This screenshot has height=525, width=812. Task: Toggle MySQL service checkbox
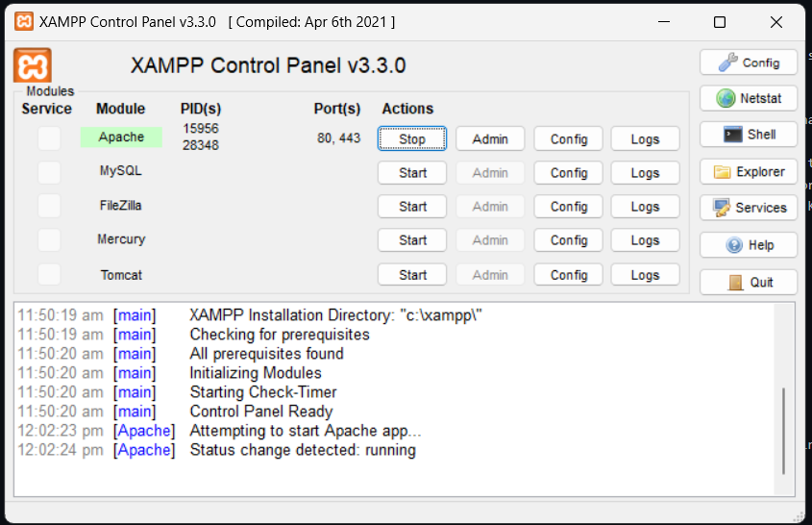(x=49, y=172)
